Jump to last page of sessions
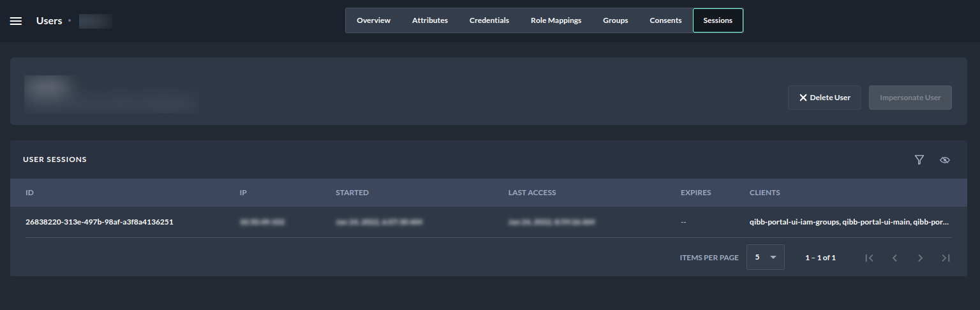Image resolution: width=980 pixels, height=310 pixels. pyautogui.click(x=946, y=258)
